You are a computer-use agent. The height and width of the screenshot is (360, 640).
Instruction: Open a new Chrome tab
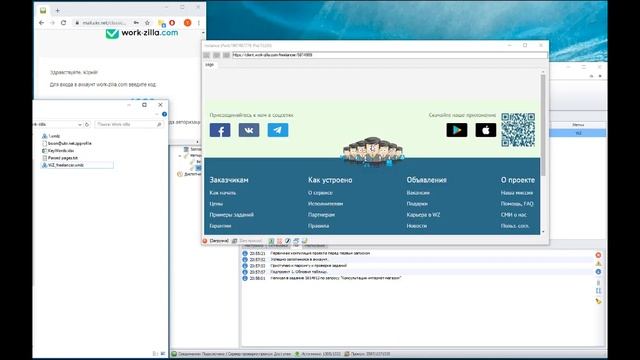coord(57,11)
